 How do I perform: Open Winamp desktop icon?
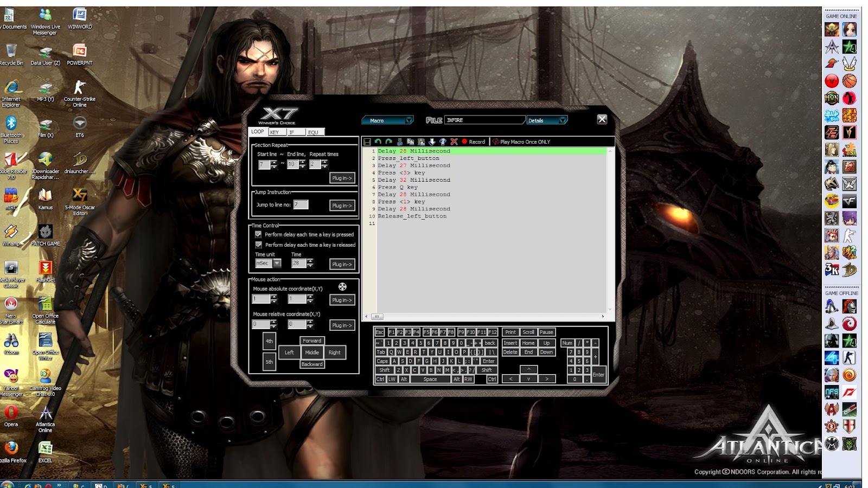pyautogui.click(x=11, y=235)
